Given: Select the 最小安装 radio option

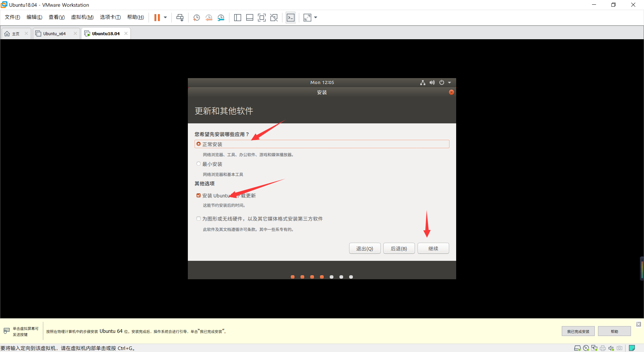Looking at the screenshot, I should click(199, 164).
